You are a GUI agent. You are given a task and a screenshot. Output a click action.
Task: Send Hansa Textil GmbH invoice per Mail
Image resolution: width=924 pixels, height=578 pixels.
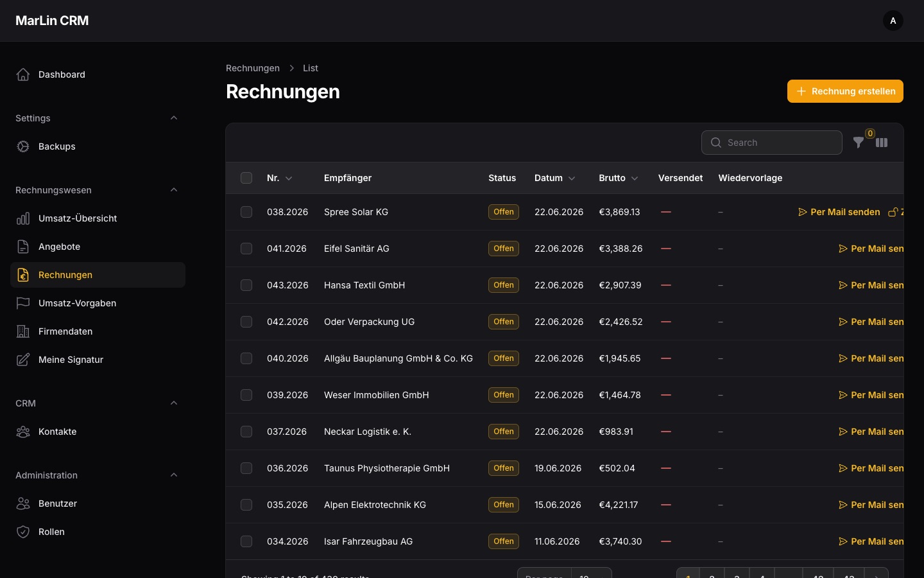871,285
